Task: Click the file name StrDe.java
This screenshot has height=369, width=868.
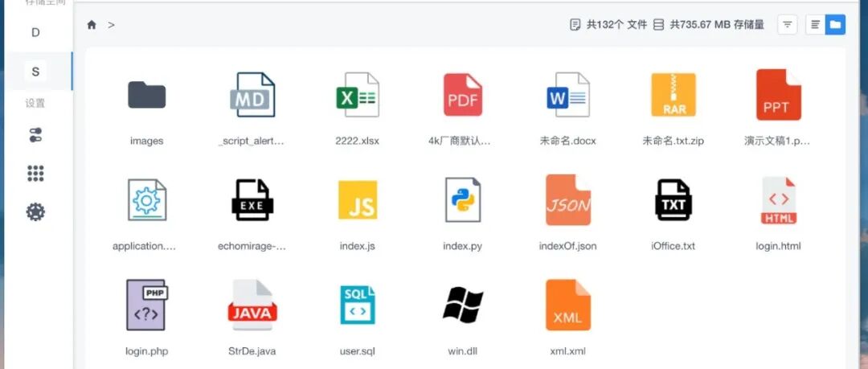Action: (252, 351)
